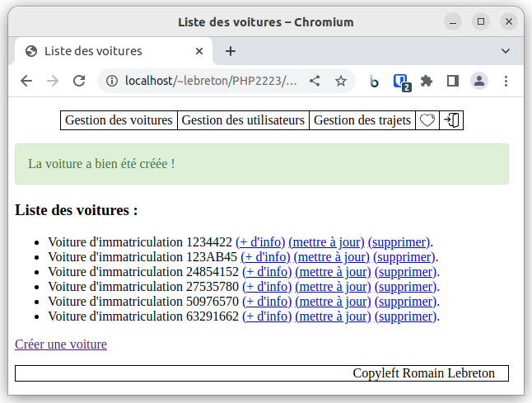Follow the 'Créer une voiture' link

61,344
